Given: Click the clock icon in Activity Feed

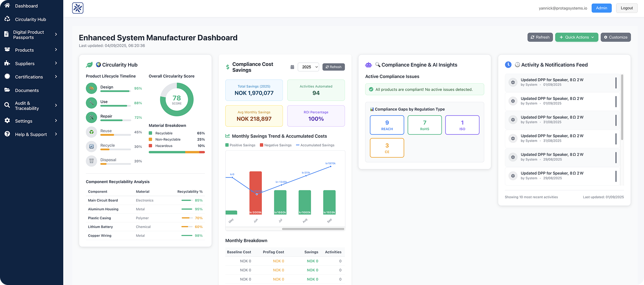Looking at the screenshot, I should [x=508, y=65].
